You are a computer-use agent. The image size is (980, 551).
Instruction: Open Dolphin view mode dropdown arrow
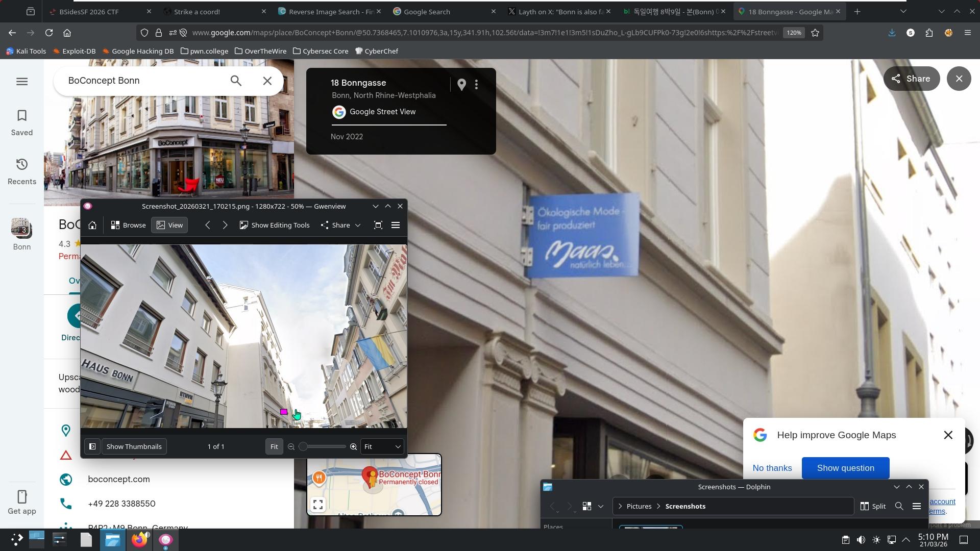coord(601,506)
